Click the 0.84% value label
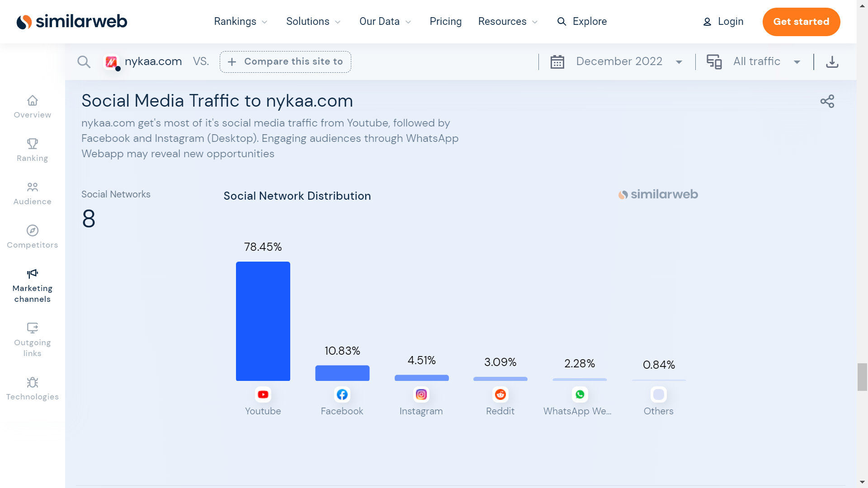Image resolution: width=868 pixels, height=488 pixels. pyautogui.click(x=659, y=365)
